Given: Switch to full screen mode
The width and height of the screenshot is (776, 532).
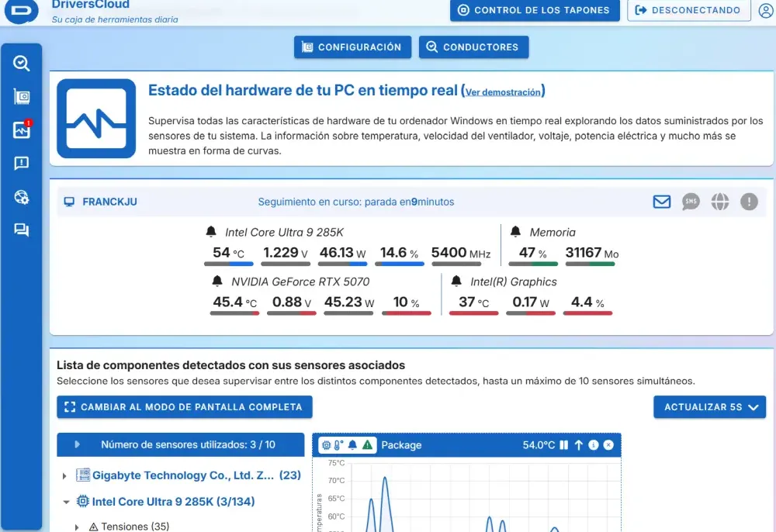Looking at the screenshot, I should click(x=184, y=407).
